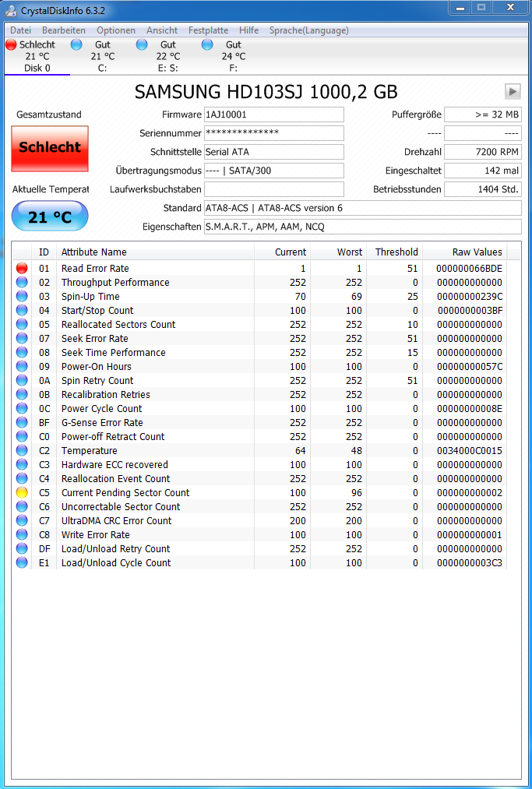
Task: Click the empty Laufwerksbuchstaben field
Action: point(274,189)
